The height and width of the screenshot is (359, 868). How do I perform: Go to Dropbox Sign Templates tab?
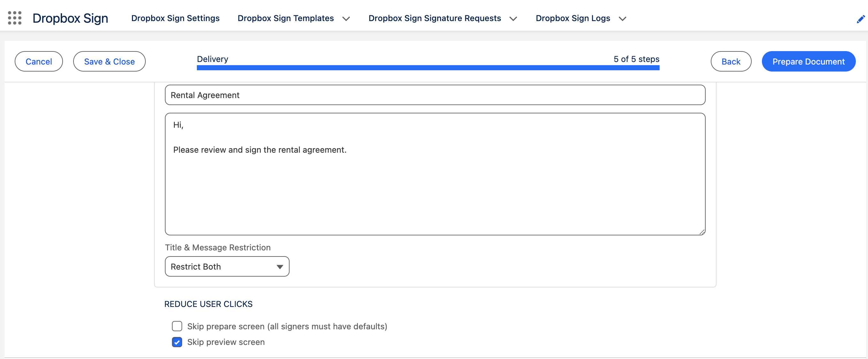point(285,18)
